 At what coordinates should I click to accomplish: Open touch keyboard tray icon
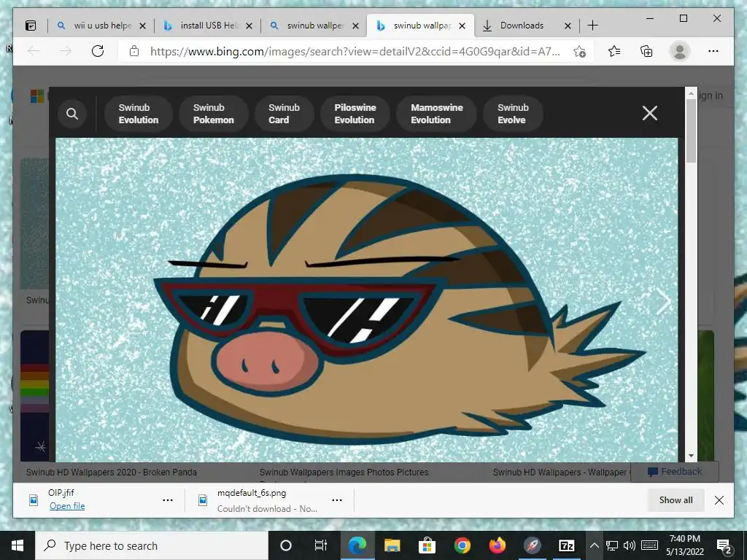(x=650, y=545)
